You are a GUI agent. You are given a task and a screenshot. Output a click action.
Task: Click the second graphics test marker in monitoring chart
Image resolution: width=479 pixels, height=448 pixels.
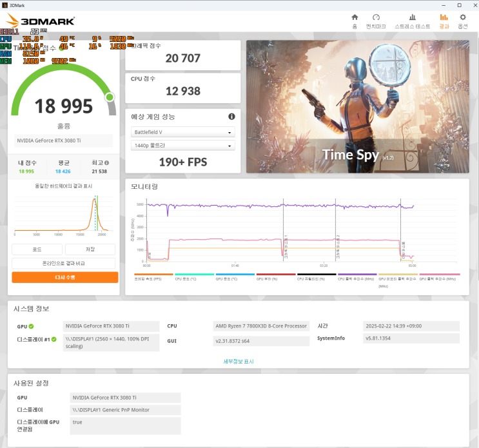[336, 231]
